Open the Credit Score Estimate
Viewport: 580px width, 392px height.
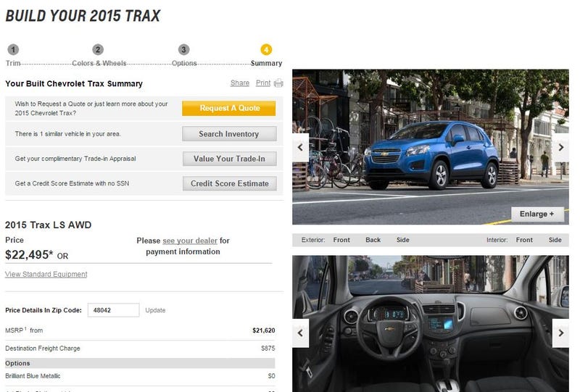229,183
